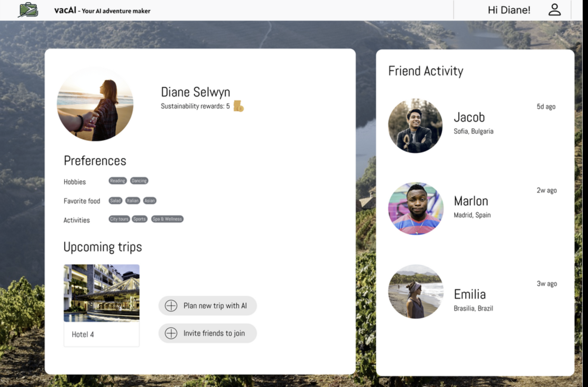Select the Salad food tag

click(x=115, y=201)
